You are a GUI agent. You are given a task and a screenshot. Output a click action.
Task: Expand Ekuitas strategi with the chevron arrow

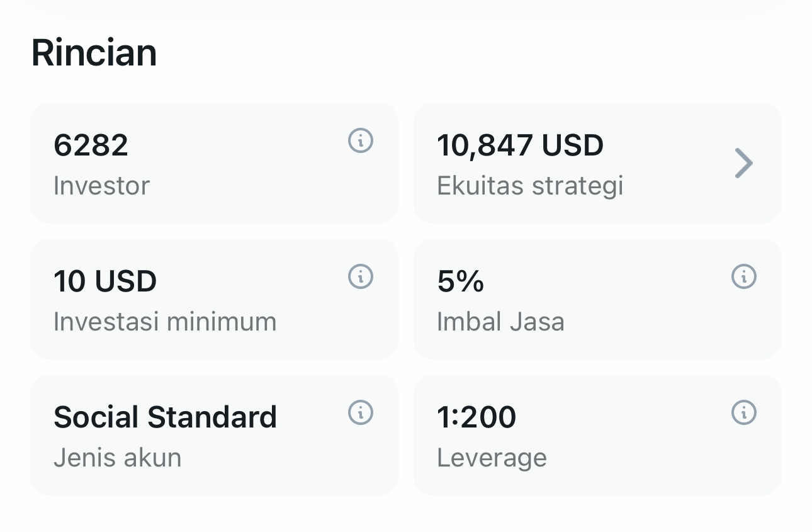743,163
